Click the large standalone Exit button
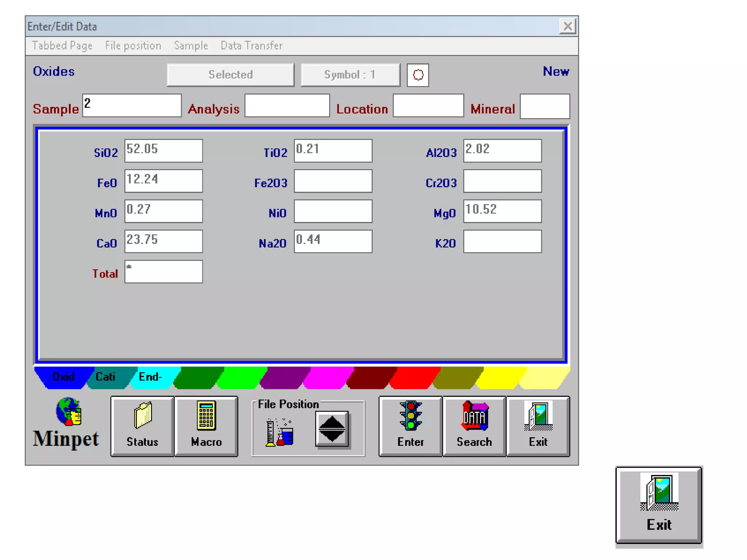The height and width of the screenshot is (560, 747). (x=659, y=505)
